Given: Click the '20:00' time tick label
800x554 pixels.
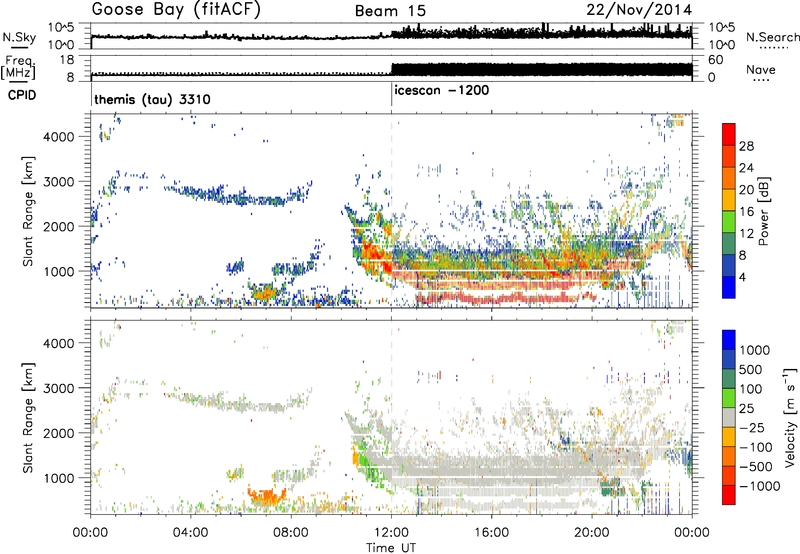Looking at the screenshot, I should click(591, 533).
